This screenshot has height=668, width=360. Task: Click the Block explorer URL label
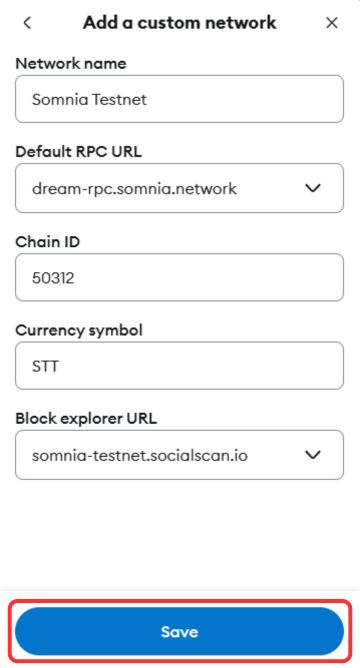[86, 419]
